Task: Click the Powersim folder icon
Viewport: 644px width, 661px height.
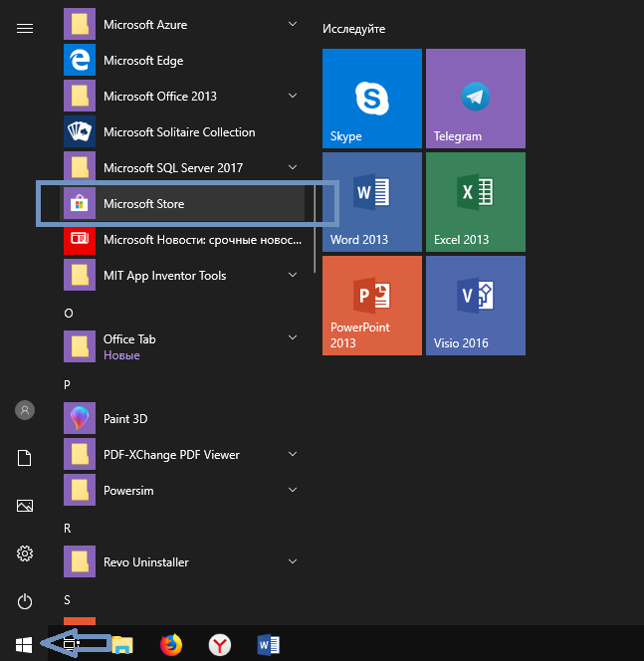Action: [80, 490]
